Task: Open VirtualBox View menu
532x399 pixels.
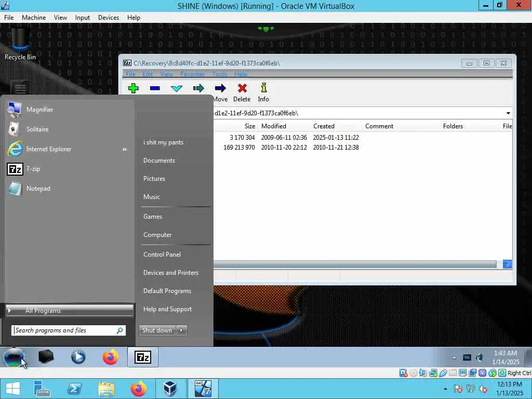Action: (60, 18)
